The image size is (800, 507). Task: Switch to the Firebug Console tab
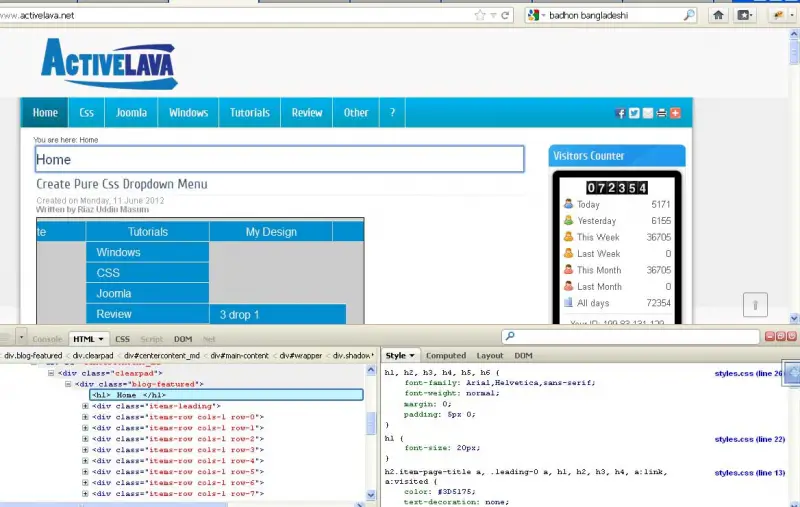47,339
